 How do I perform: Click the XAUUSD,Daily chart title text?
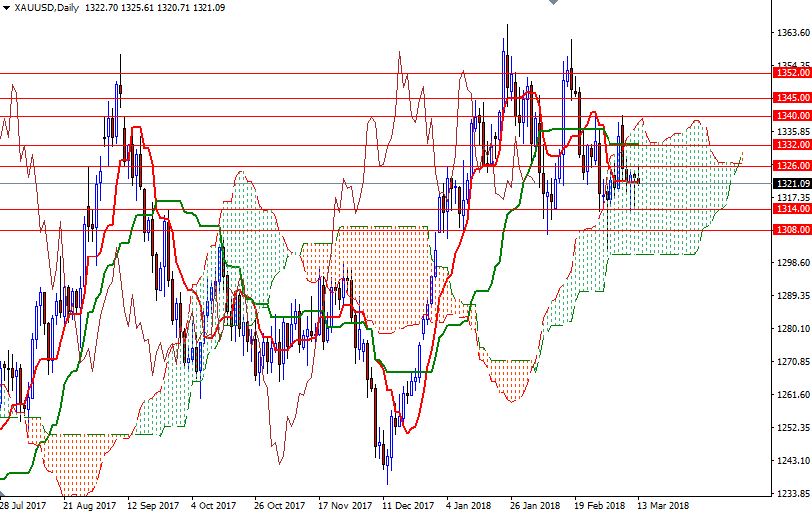point(49,7)
